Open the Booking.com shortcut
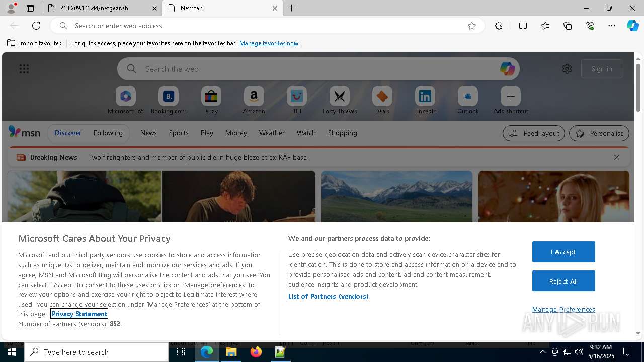Image resolution: width=644 pixels, height=362 pixels. [x=169, y=96]
